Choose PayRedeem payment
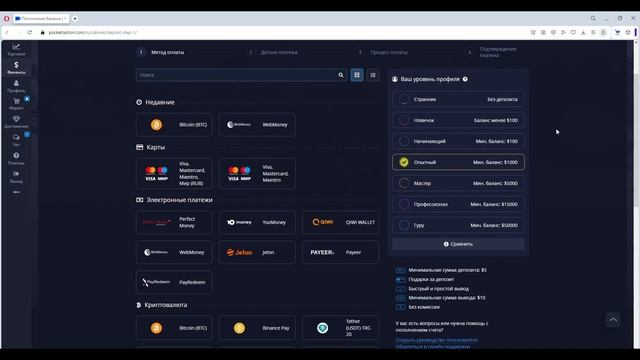Viewport: 640px width, 360px height. (x=174, y=282)
